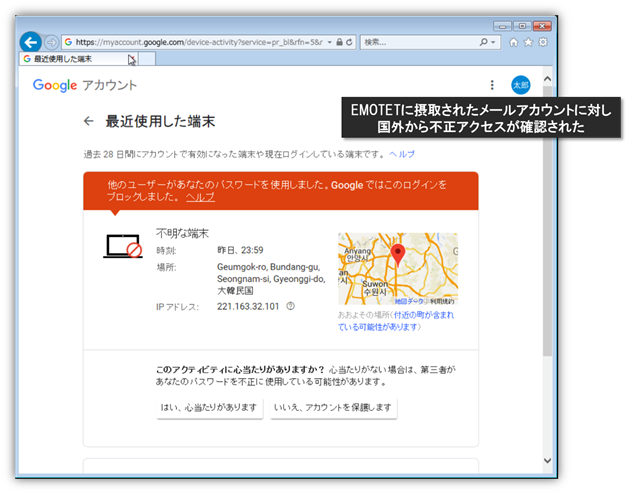Open favorites via the star icon
The height and width of the screenshot is (494, 627).
coord(529,42)
